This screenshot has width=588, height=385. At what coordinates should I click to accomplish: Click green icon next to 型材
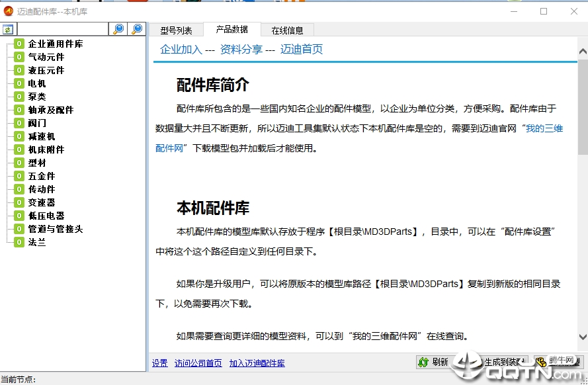[19, 163]
